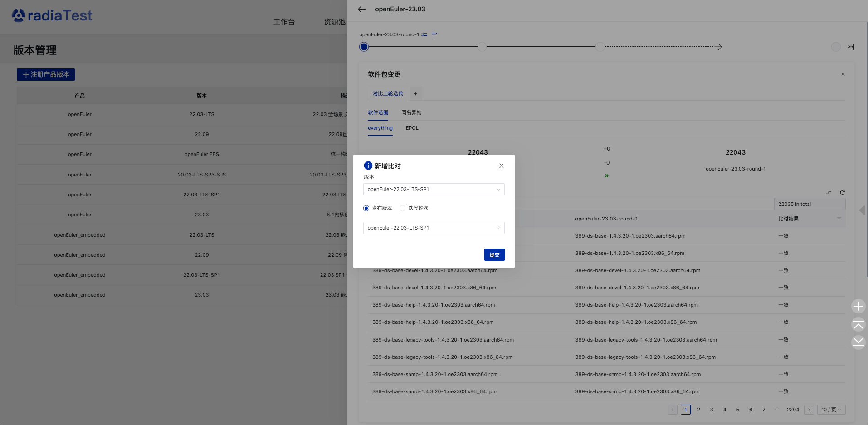The height and width of the screenshot is (425, 868).
Task: Select the 迭代轮次 radio option
Action: [x=403, y=208]
